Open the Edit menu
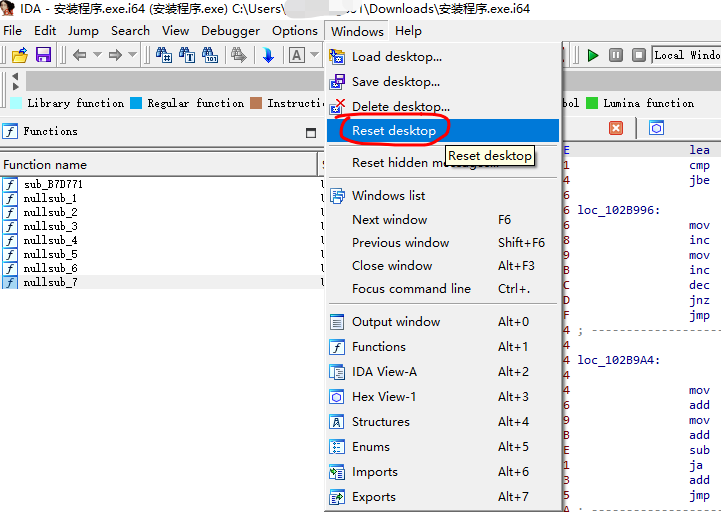The height and width of the screenshot is (512, 721). 45,31
